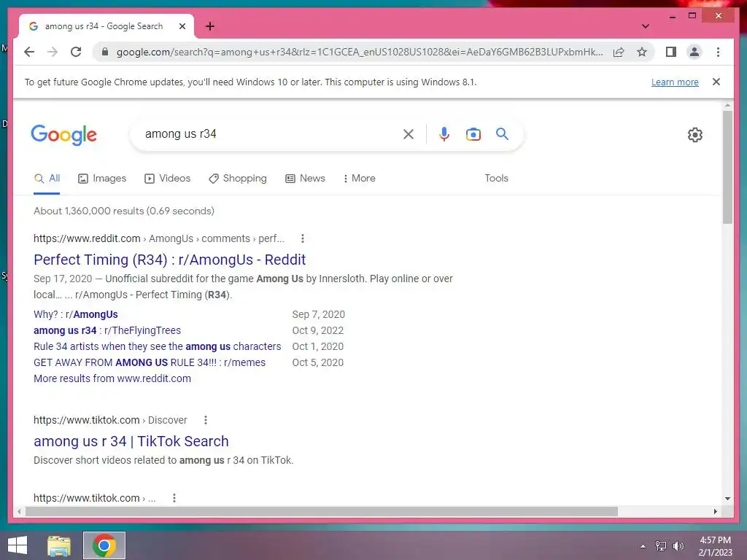
Task: Switch to the News tab
Action: 305,179
